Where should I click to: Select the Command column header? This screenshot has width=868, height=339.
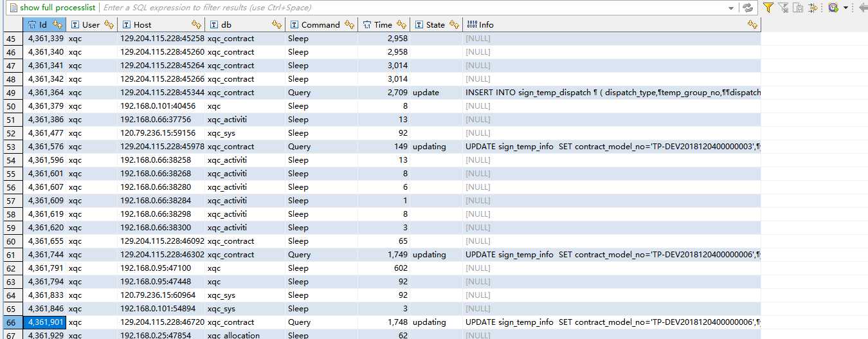(x=321, y=24)
